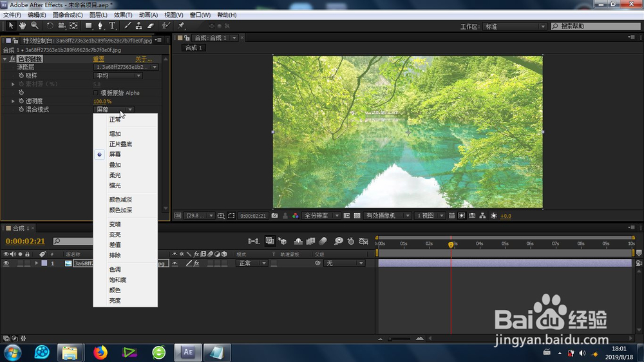644x362 pixels.
Task: Select the Unified Camera tool
Action: tap(62, 26)
